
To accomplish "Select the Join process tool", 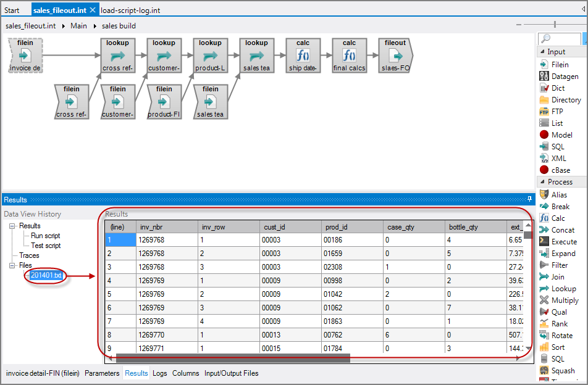I will tap(557, 276).
